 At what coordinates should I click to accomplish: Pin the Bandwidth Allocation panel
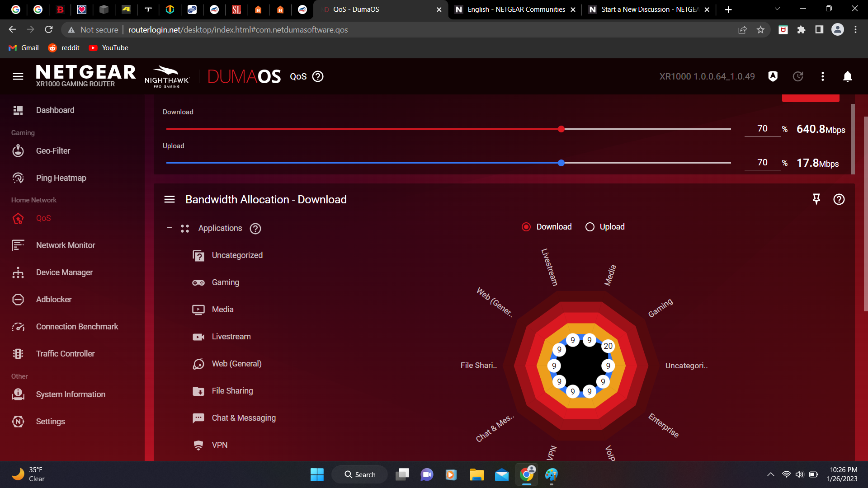click(816, 199)
